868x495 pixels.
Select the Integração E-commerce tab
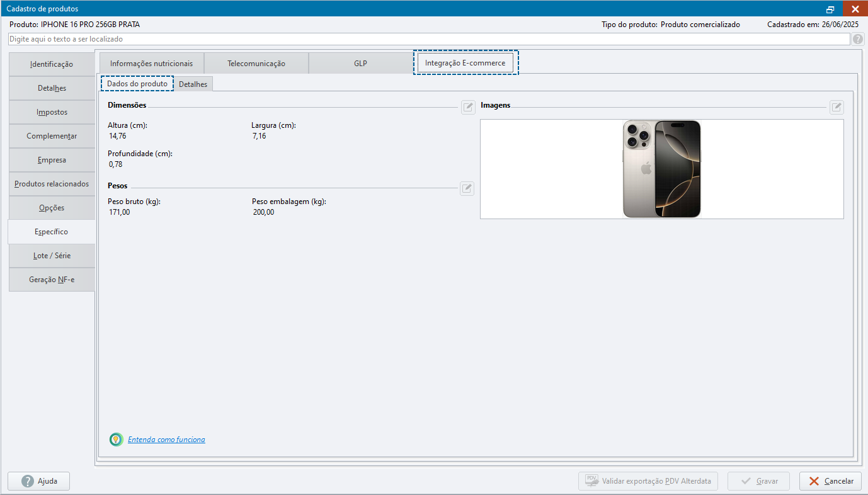pyautogui.click(x=465, y=63)
